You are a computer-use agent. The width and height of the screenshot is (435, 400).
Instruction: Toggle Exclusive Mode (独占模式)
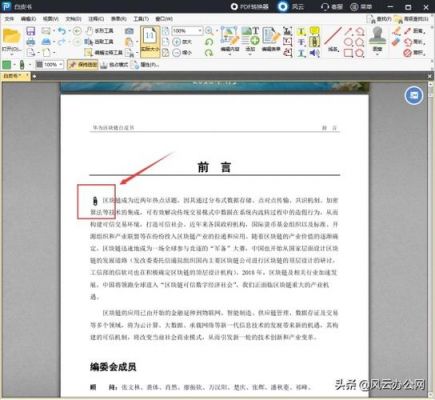tap(114, 65)
